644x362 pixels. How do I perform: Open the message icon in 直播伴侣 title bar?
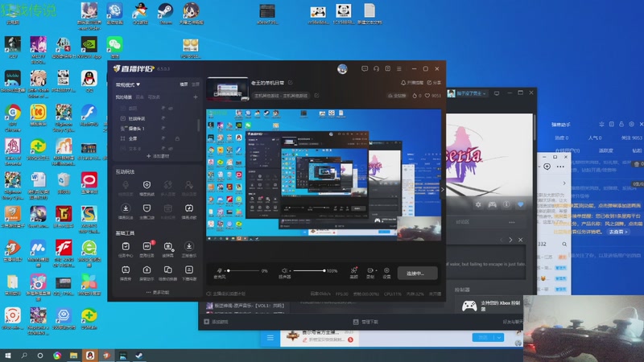[x=365, y=68]
